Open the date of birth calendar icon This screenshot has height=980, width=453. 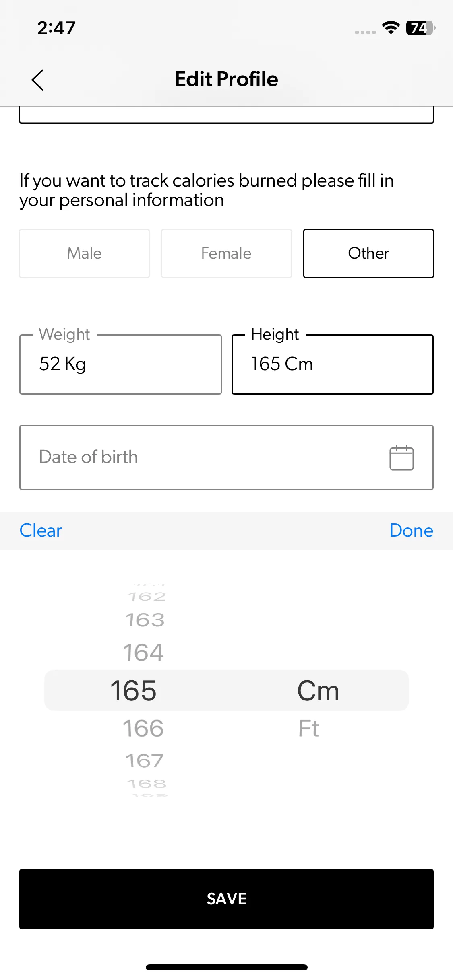401,457
